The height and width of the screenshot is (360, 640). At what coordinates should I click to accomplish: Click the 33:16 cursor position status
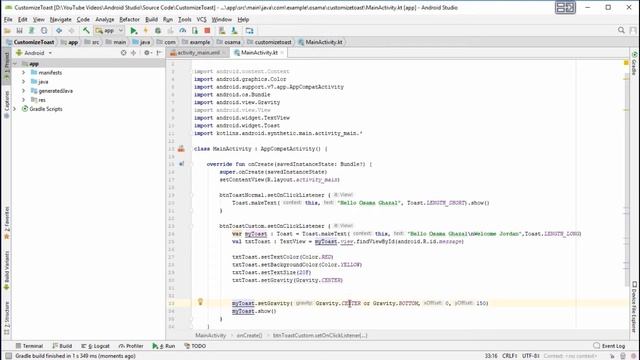(x=491, y=356)
